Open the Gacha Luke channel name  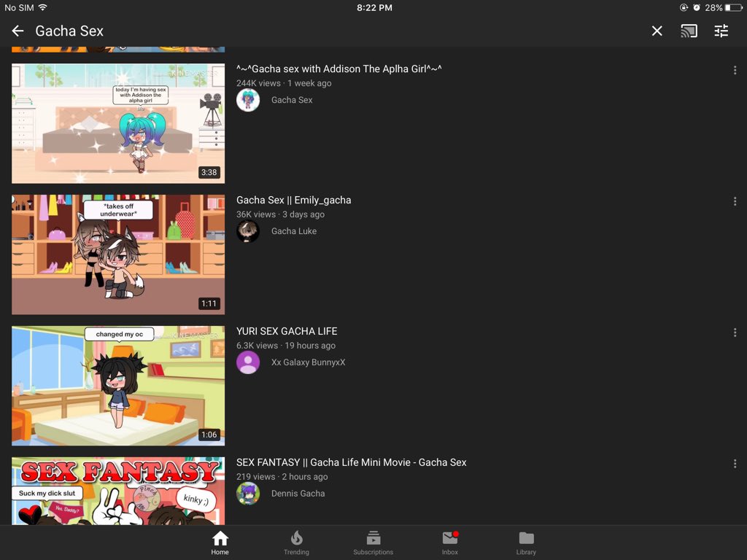click(294, 231)
